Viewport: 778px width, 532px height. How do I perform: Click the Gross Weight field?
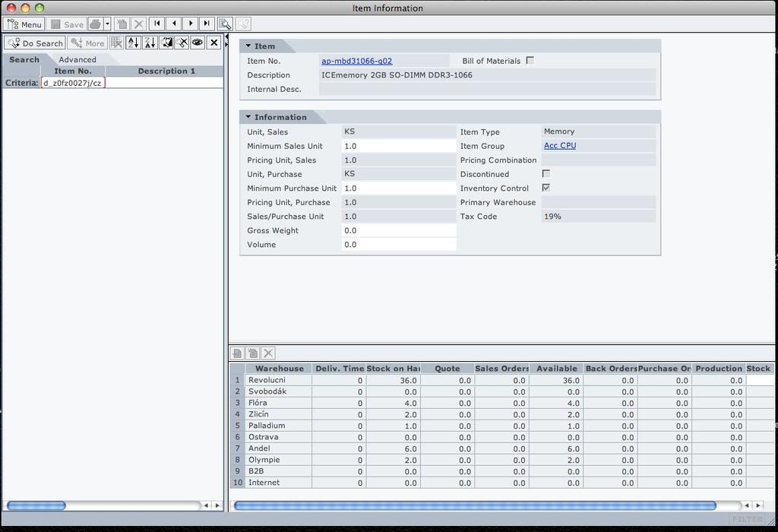(x=399, y=230)
